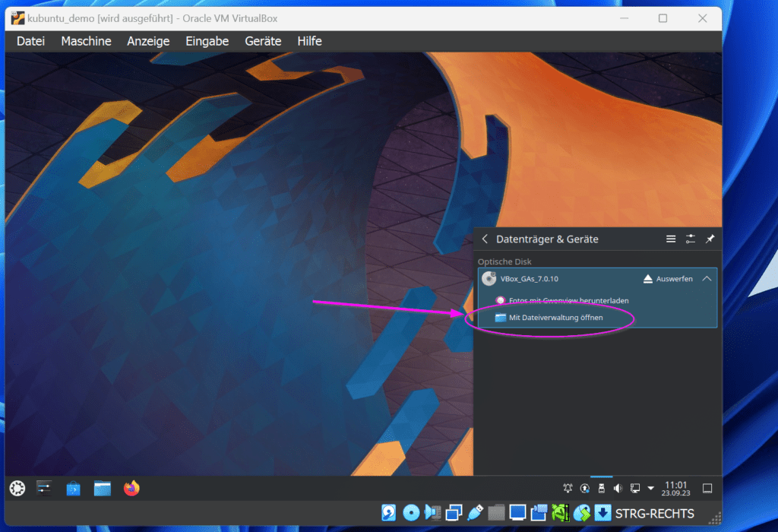
Task: Expand hidden system tray icons arrow
Action: 650,489
